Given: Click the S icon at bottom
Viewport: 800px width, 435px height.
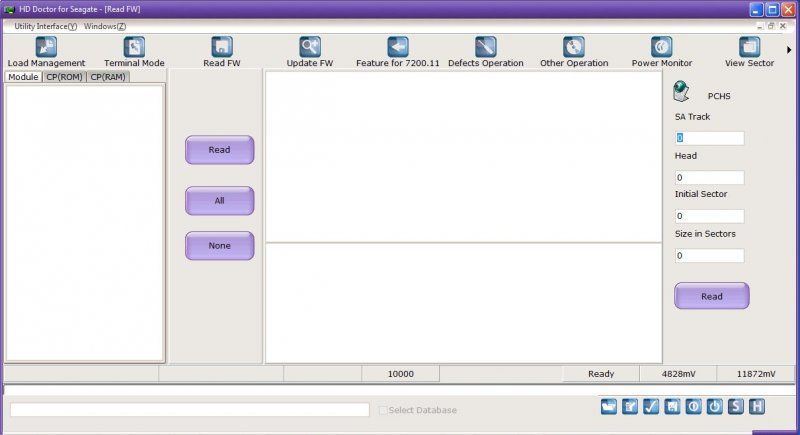Looking at the screenshot, I should 736,406.
